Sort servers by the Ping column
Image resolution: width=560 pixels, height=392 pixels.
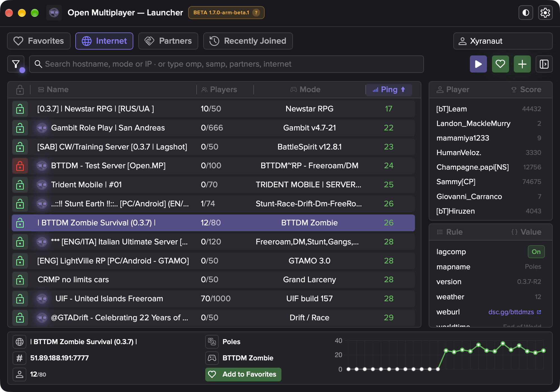[389, 90]
